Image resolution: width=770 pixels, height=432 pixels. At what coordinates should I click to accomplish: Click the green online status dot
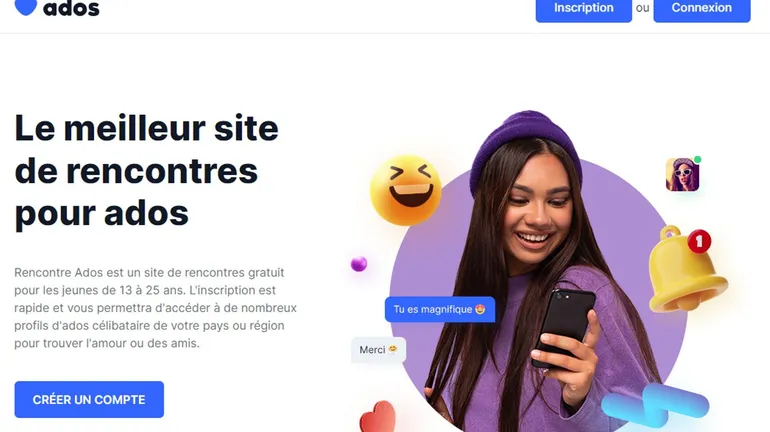point(697,160)
